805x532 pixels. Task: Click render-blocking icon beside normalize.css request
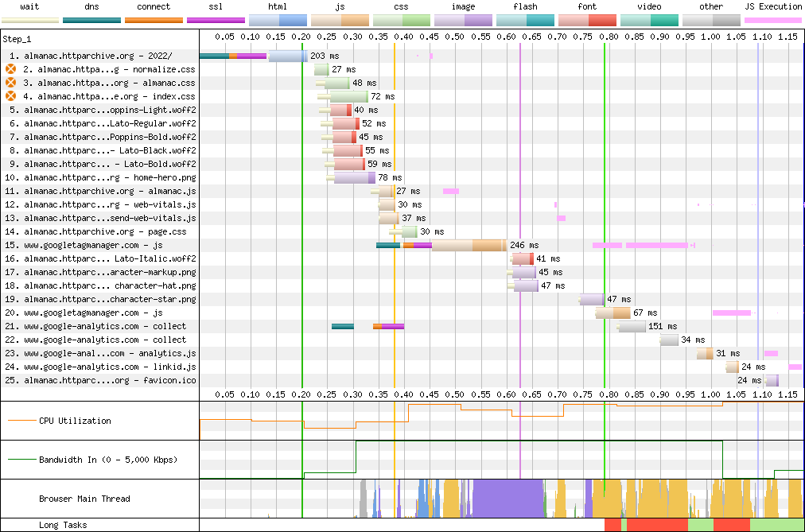[10, 69]
